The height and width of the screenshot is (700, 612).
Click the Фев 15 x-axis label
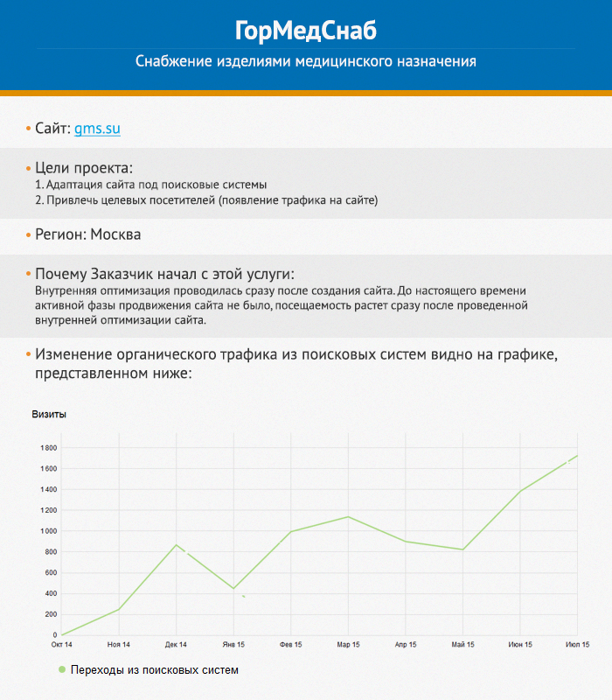[290, 645]
